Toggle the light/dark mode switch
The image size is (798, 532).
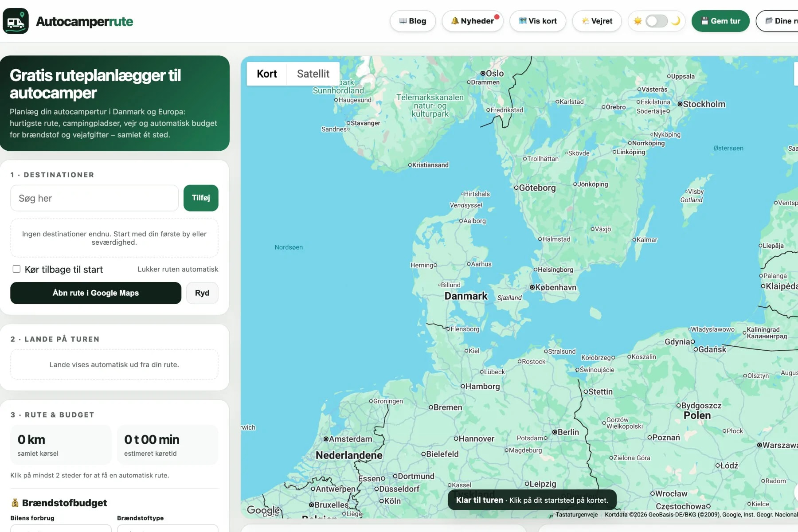tap(657, 21)
